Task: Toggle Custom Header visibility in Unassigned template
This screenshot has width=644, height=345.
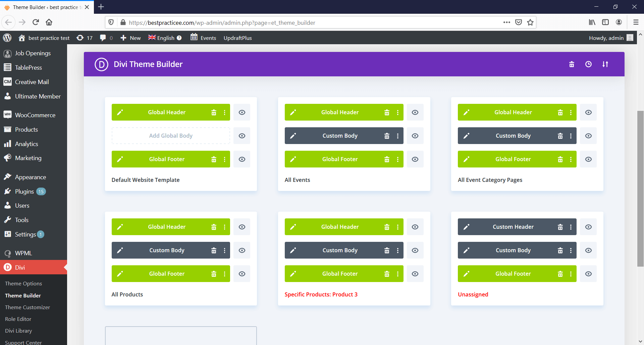Action: tap(588, 227)
